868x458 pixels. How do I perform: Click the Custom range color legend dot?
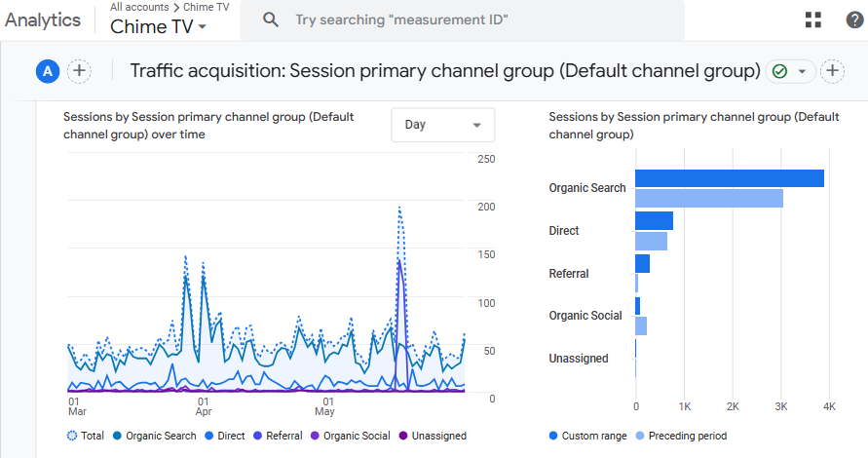553,436
